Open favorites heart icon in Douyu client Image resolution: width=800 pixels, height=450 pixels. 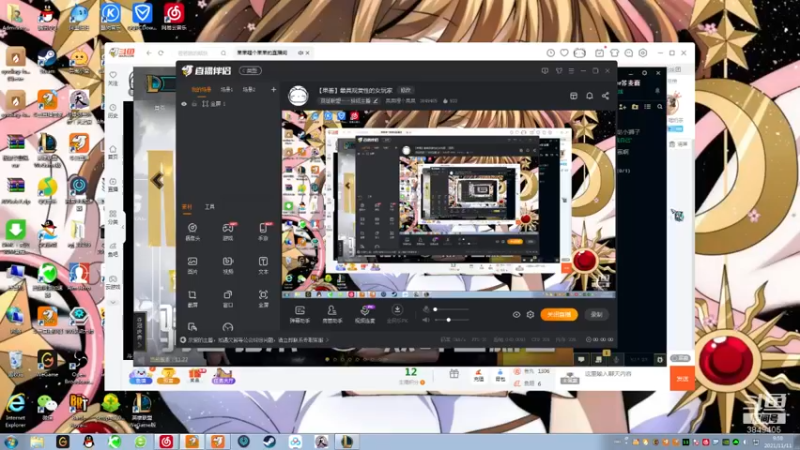pos(564,53)
